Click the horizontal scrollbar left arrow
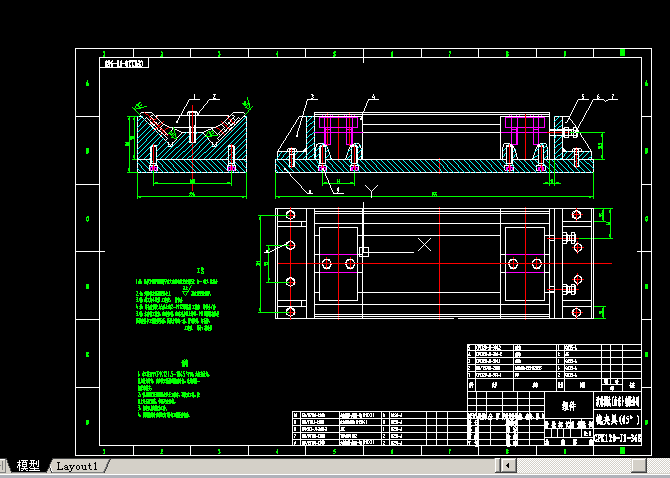The height and width of the screenshot is (478, 670). [x=508, y=465]
